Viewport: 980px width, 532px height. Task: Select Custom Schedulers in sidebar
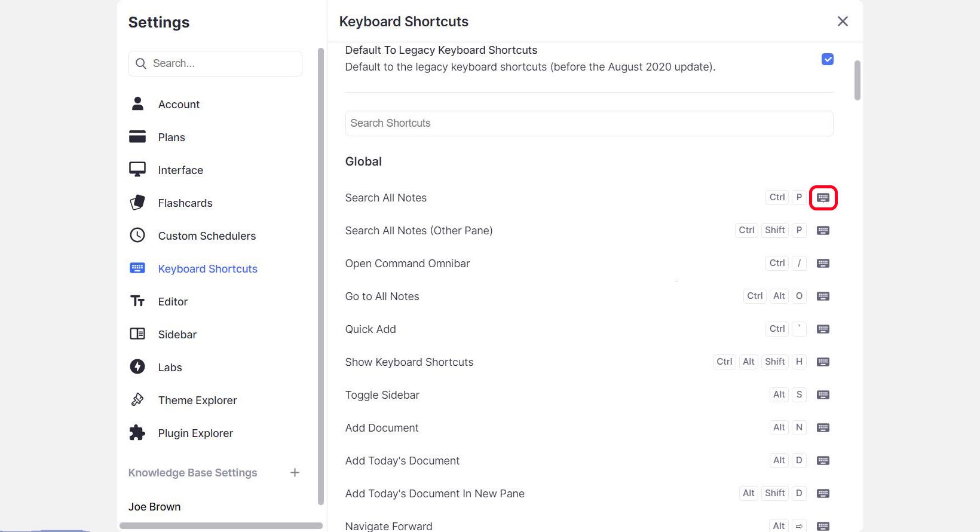[207, 236]
